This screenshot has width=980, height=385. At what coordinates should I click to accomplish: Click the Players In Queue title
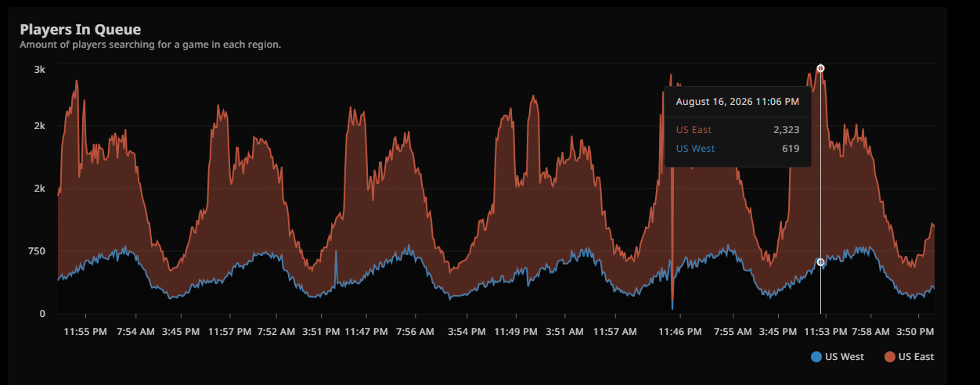80,30
